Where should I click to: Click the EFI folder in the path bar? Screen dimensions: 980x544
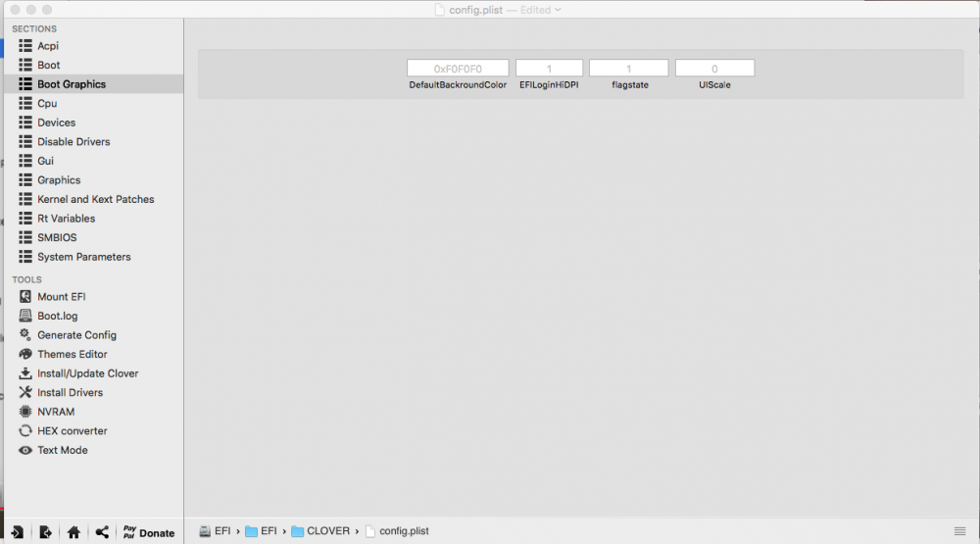coord(262,531)
